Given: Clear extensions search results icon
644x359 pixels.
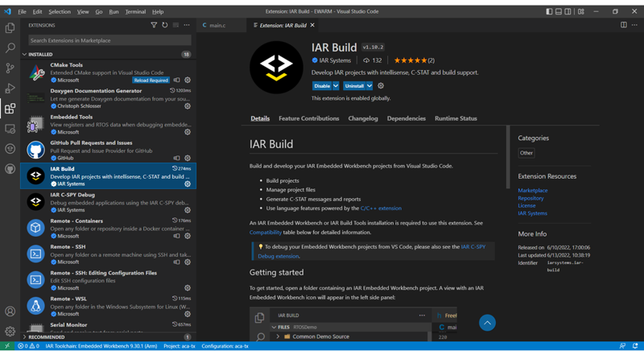Looking at the screenshot, I should click(x=175, y=25).
